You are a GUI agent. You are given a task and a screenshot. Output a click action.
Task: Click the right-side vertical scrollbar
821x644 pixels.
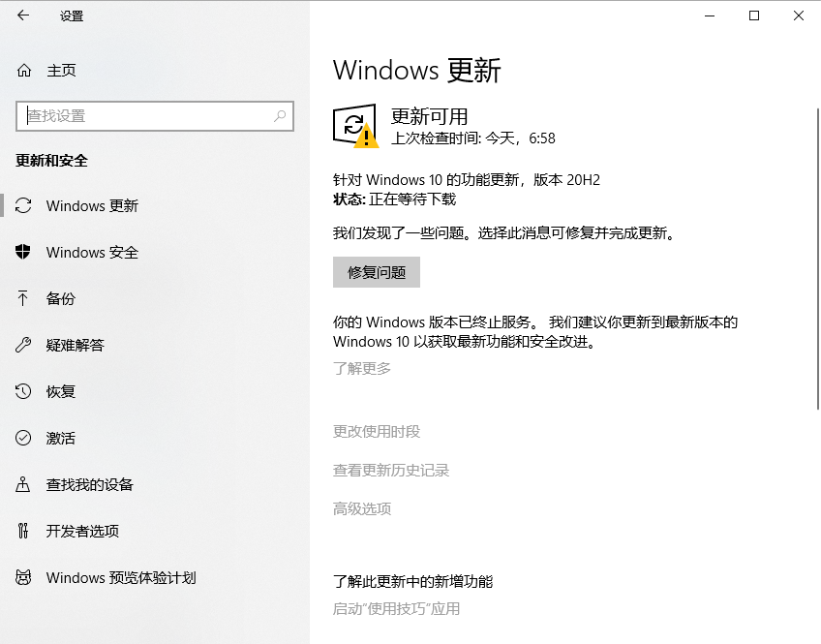818,260
